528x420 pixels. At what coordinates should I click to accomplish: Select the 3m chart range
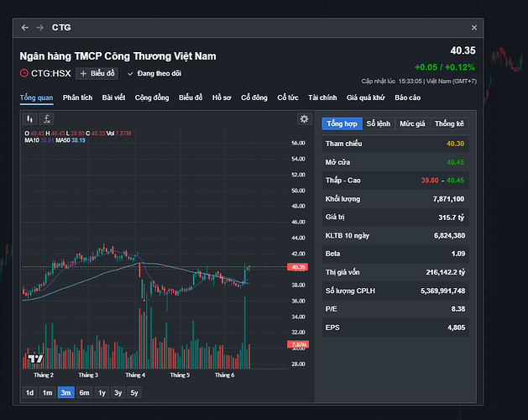[x=65, y=392]
